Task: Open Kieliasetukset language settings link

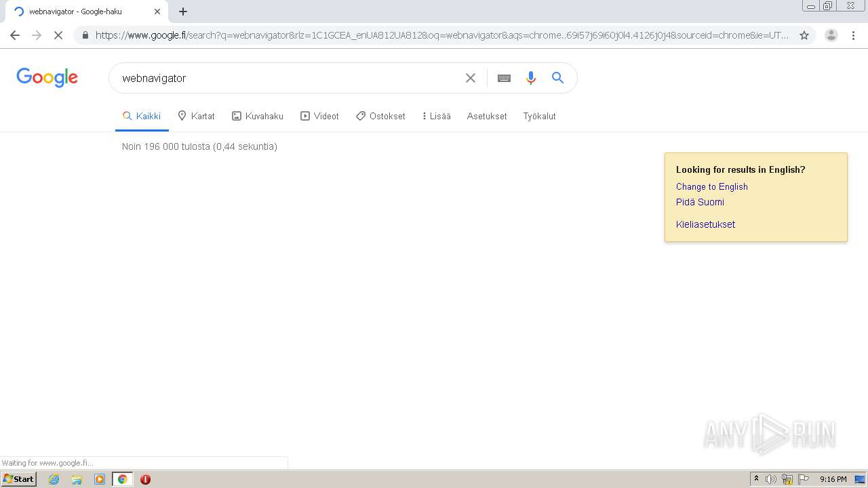Action: 705,224
